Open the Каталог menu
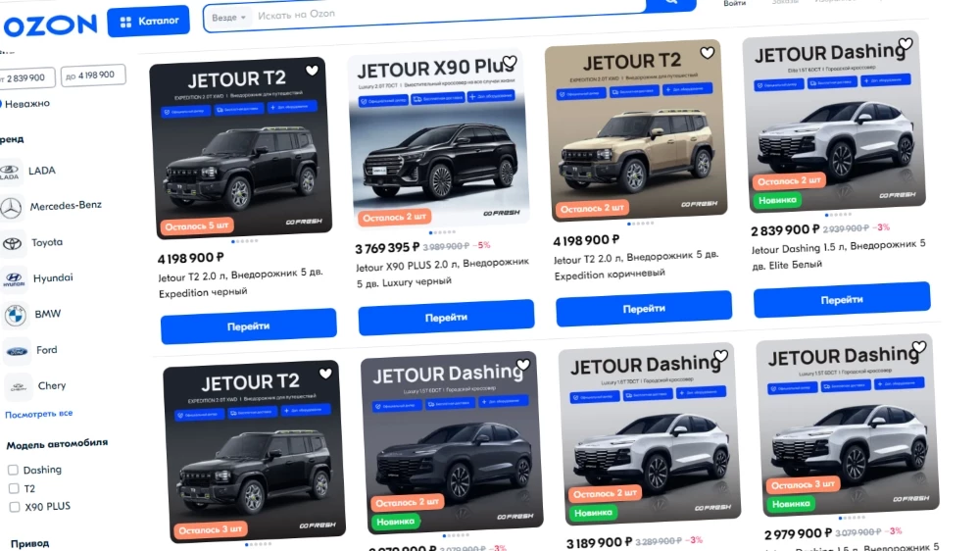Viewport: 980px width, 551px height. (148, 22)
